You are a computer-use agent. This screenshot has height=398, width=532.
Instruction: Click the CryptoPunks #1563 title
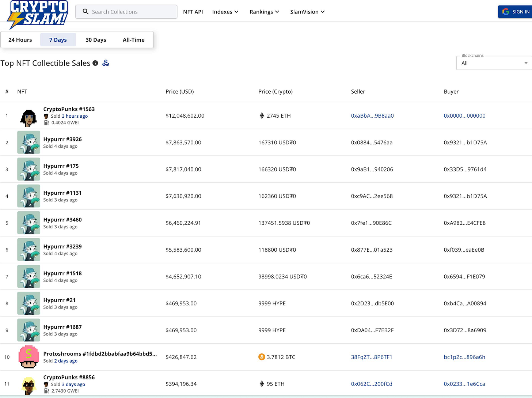[69, 109]
